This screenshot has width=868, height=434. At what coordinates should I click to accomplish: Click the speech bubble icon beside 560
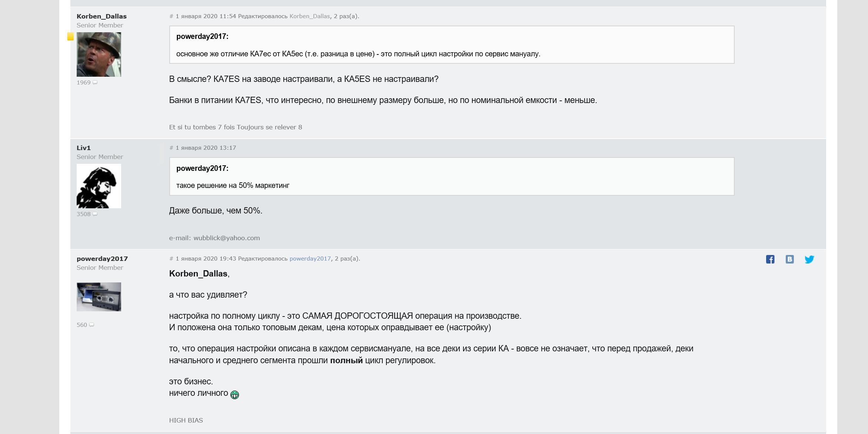[x=92, y=325]
